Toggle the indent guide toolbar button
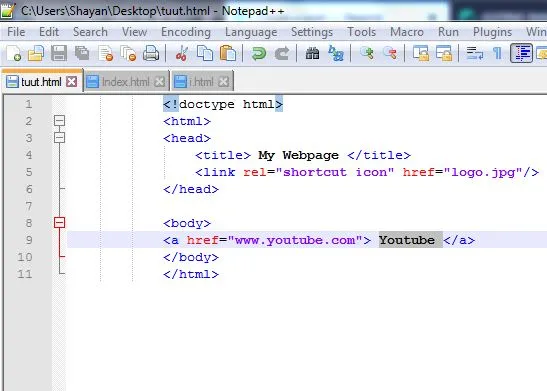 click(521, 53)
